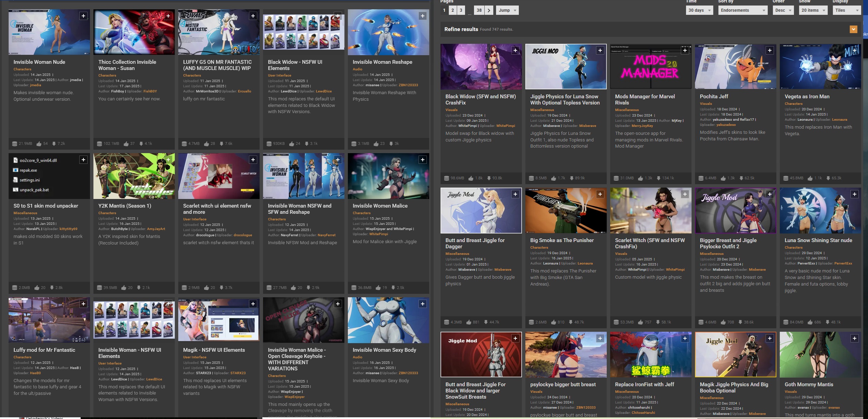Click the Y2K Mantis mod thumbnail image
Screen dimensions: 868x419
point(134,176)
